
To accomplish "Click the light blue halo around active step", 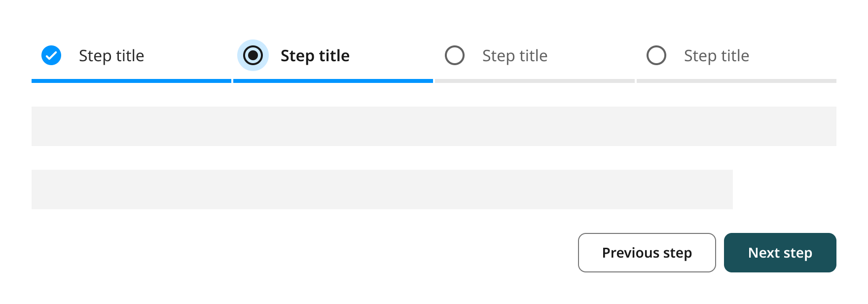I will [x=253, y=55].
